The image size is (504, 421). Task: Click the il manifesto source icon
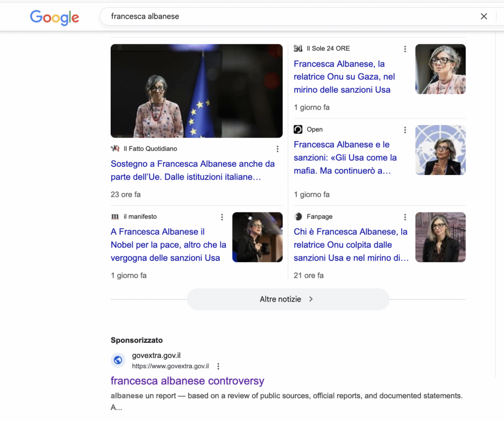115,216
